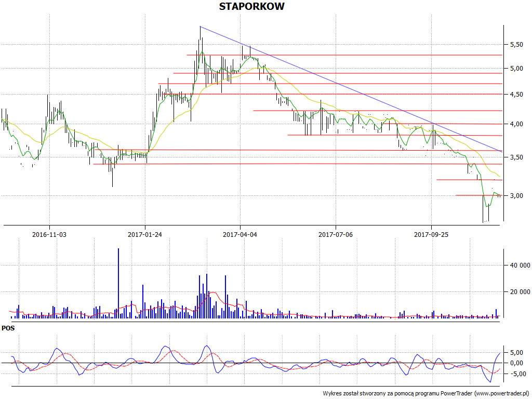
Task: Click the 5,50 price axis label
Action: (x=516, y=45)
